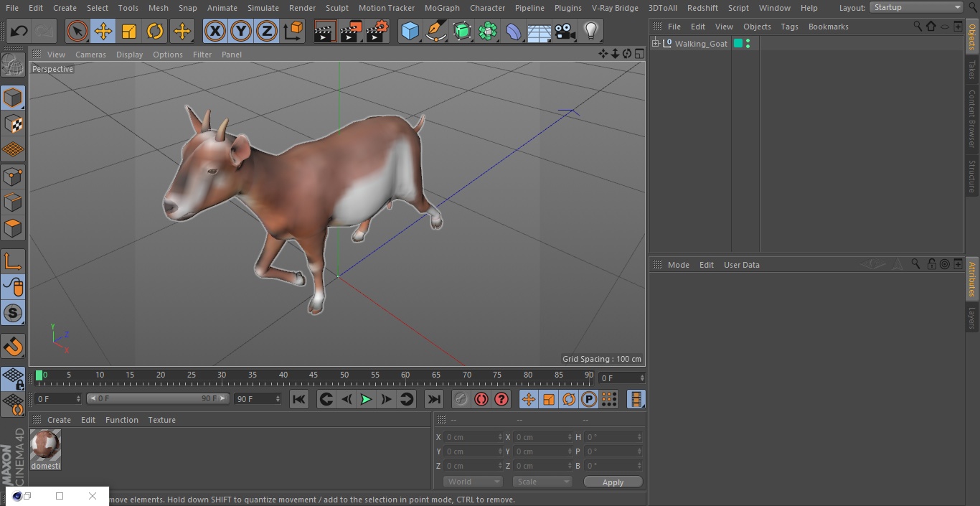Image resolution: width=980 pixels, height=506 pixels.
Task: Open the Character menu
Action: [488, 8]
